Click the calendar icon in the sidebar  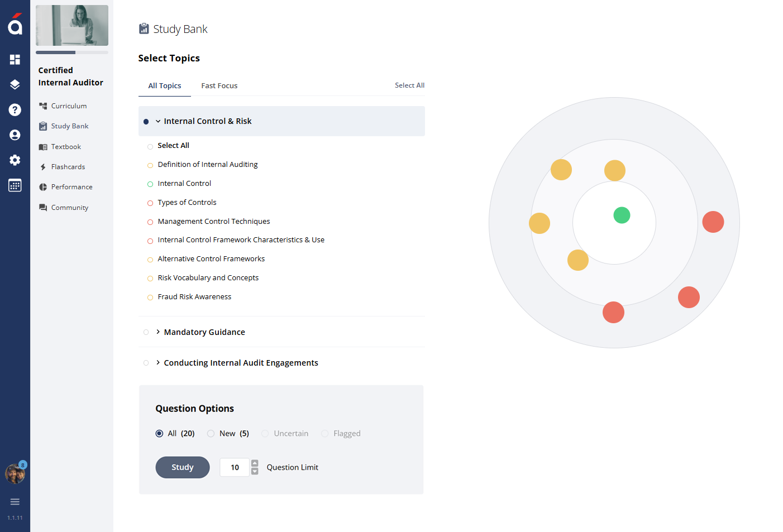click(15, 185)
